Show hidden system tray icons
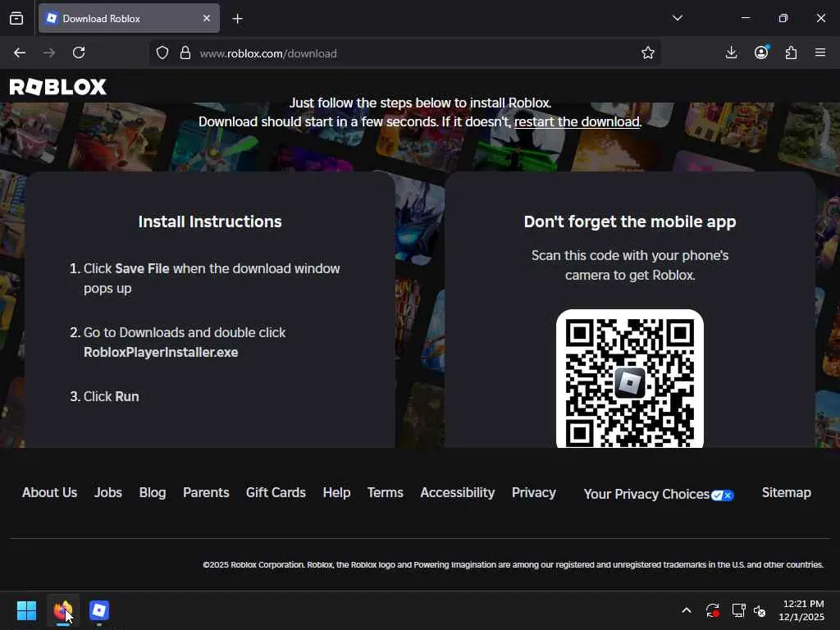 [687, 610]
